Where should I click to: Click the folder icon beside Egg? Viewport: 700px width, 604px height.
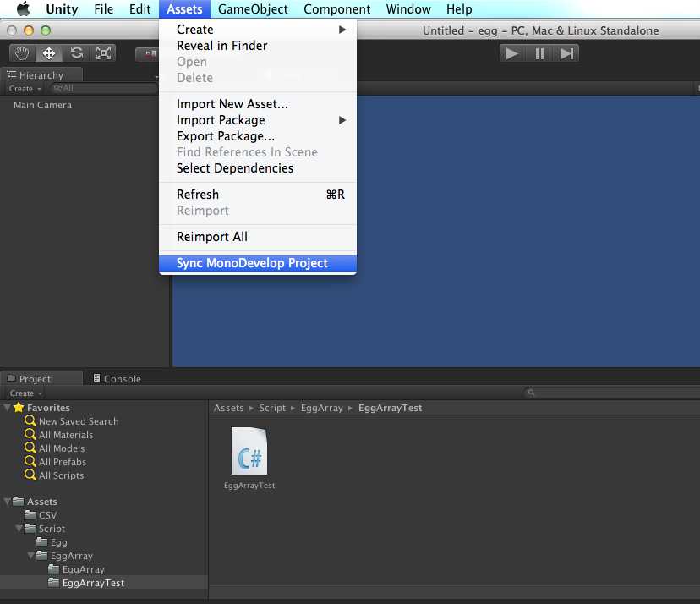42,542
